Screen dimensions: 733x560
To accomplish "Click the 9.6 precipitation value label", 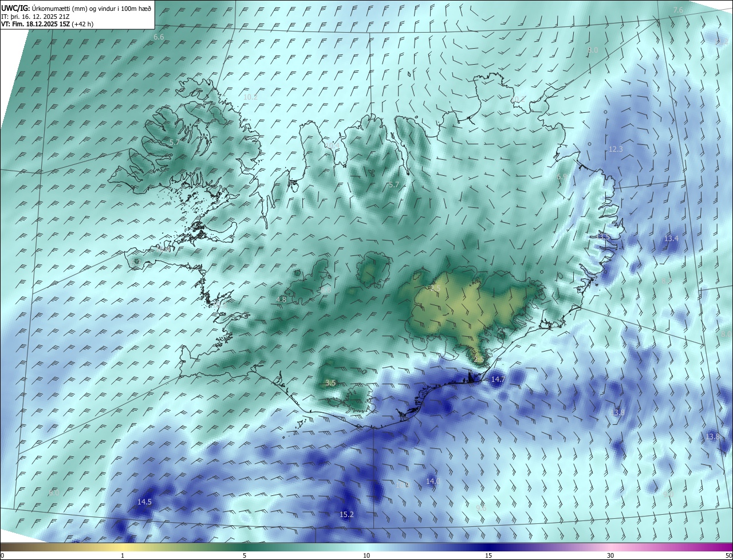I will (481, 508).
